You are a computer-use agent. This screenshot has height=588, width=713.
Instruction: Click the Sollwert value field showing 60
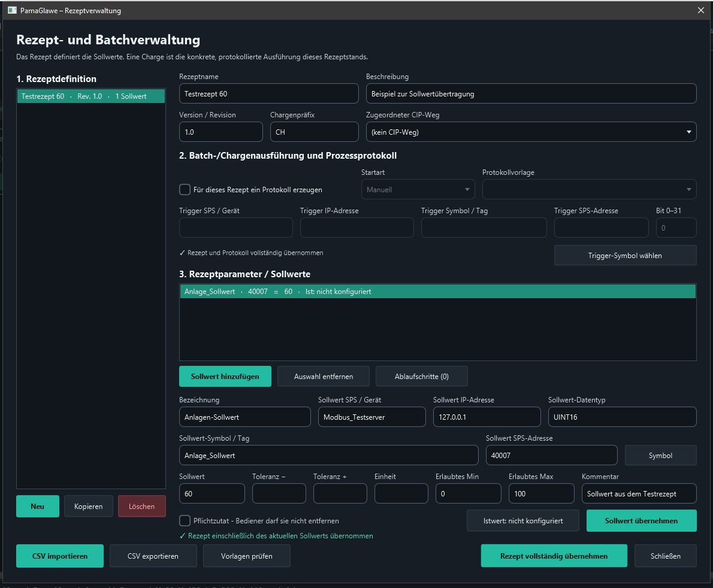click(x=212, y=493)
